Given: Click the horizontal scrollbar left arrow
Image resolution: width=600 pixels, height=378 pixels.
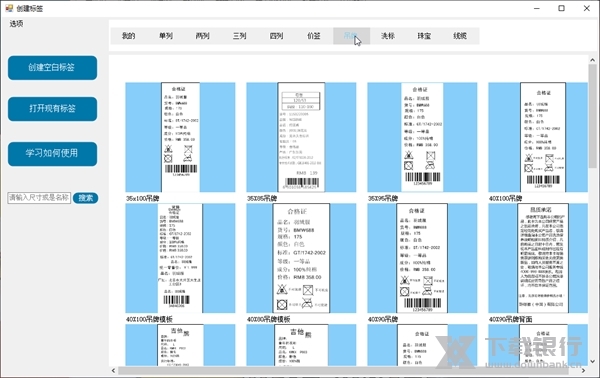Looking at the screenshot, I should (x=113, y=370).
